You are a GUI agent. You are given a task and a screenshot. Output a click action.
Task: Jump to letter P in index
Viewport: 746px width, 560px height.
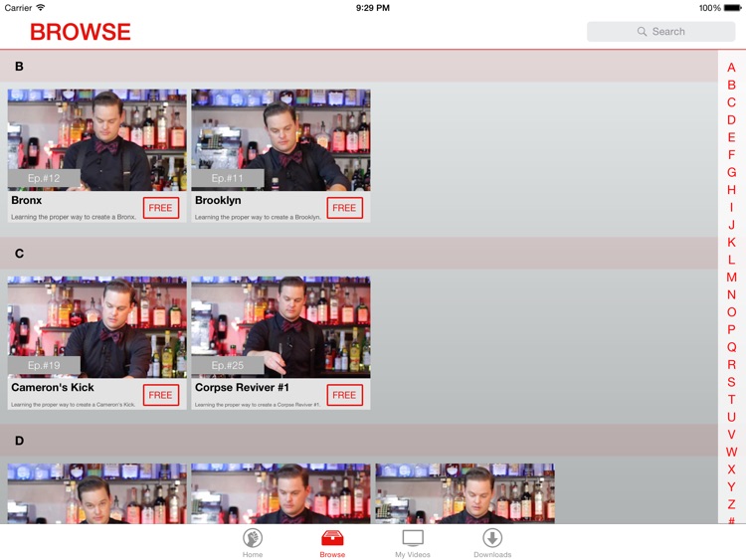pos(731,329)
